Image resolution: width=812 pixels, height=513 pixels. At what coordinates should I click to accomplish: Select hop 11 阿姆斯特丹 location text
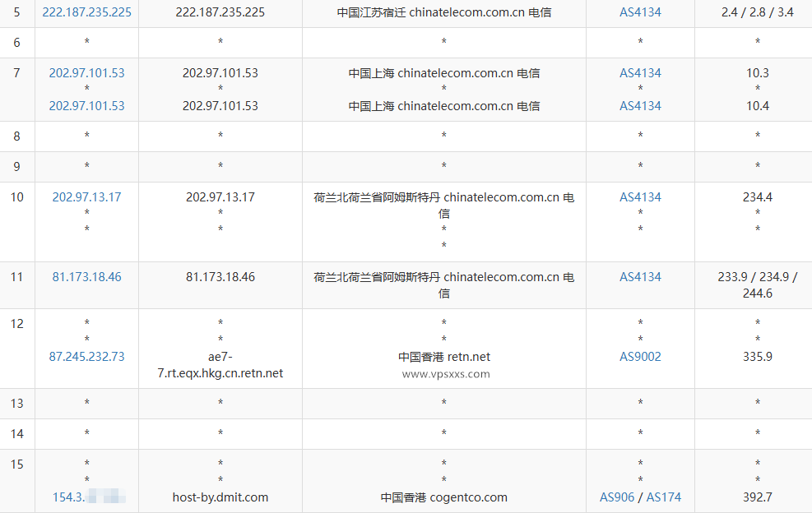443,285
